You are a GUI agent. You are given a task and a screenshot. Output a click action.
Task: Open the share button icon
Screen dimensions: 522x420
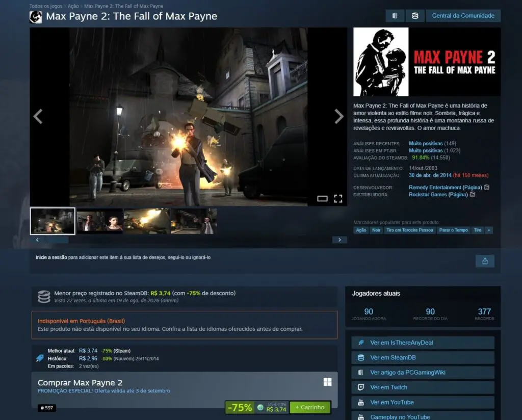pyautogui.click(x=485, y=261)
